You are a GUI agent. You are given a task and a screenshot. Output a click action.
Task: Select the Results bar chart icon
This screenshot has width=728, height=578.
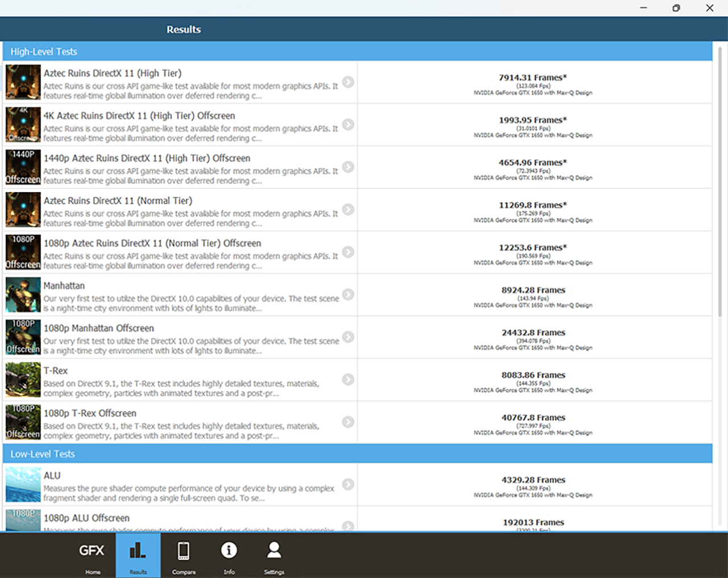coord(138,555)
